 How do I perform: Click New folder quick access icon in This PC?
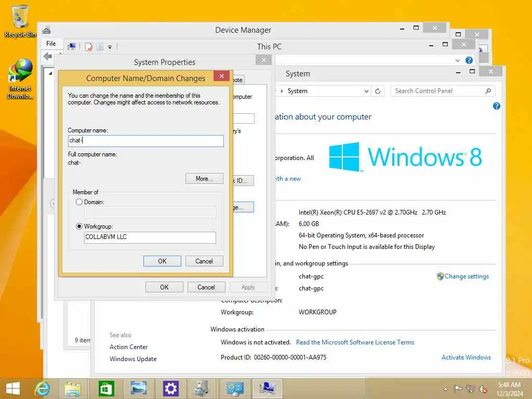(x=100, y=47)
